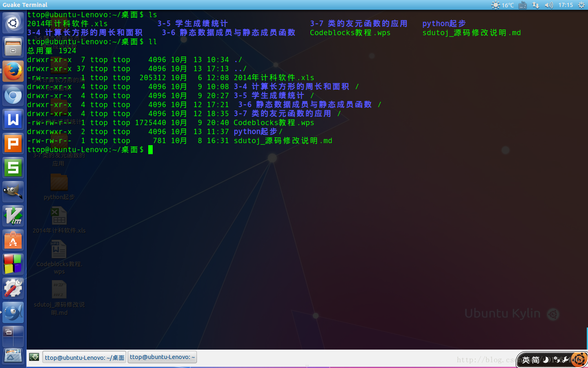Click sdutoj_源码修改说明.md in the ls output
The width and height of the screenshot is (588, 368).
click(x=472, y=33)
